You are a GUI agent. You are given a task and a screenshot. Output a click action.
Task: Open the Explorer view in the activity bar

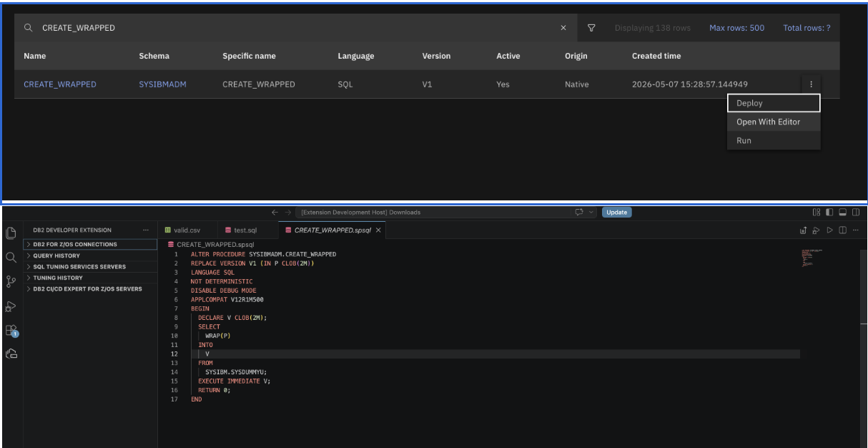point(11,233)
